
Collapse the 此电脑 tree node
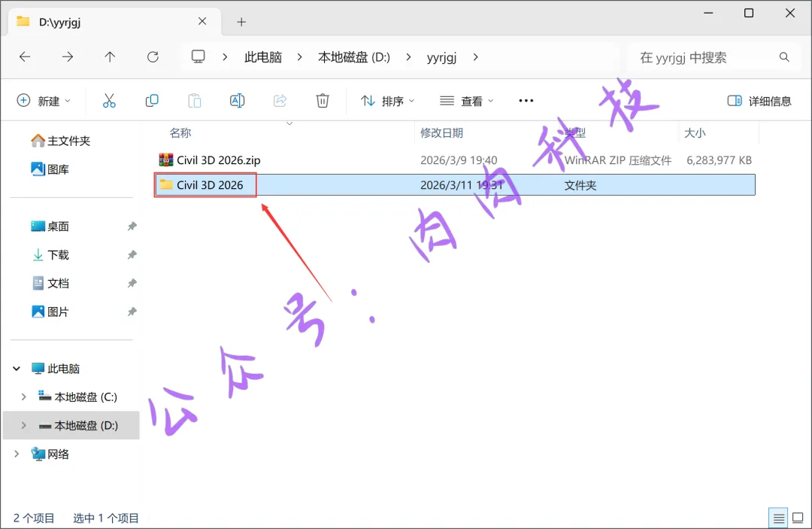(x=17, y=369)
